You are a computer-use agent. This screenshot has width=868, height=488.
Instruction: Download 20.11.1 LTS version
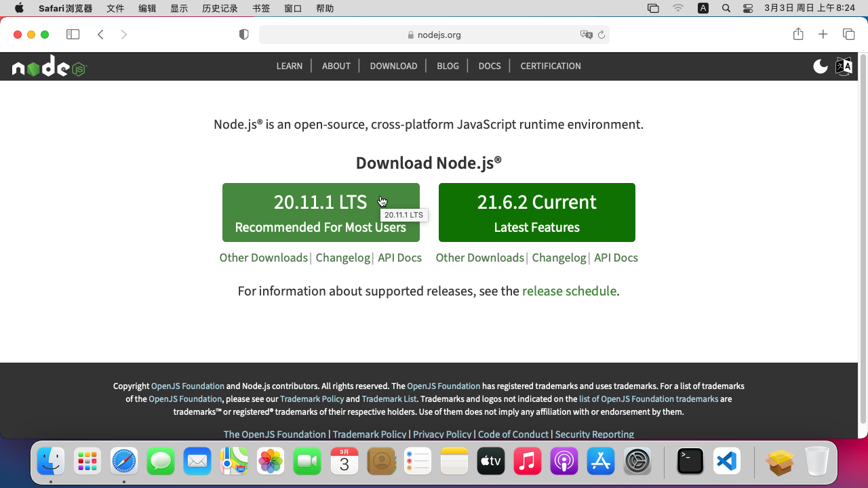(321, 212)
